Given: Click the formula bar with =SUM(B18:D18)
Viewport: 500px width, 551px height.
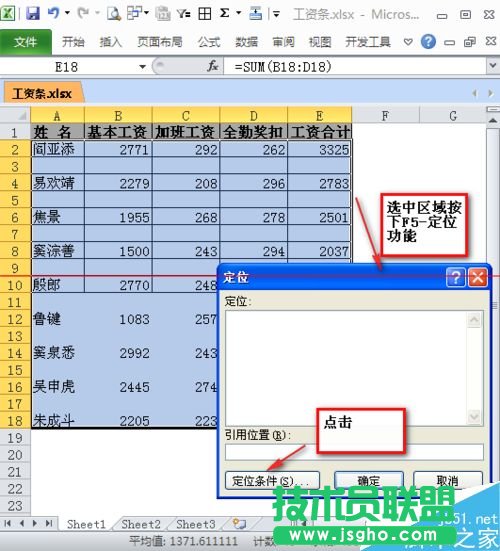Looking at the screenshot, I should click(355, 66).
